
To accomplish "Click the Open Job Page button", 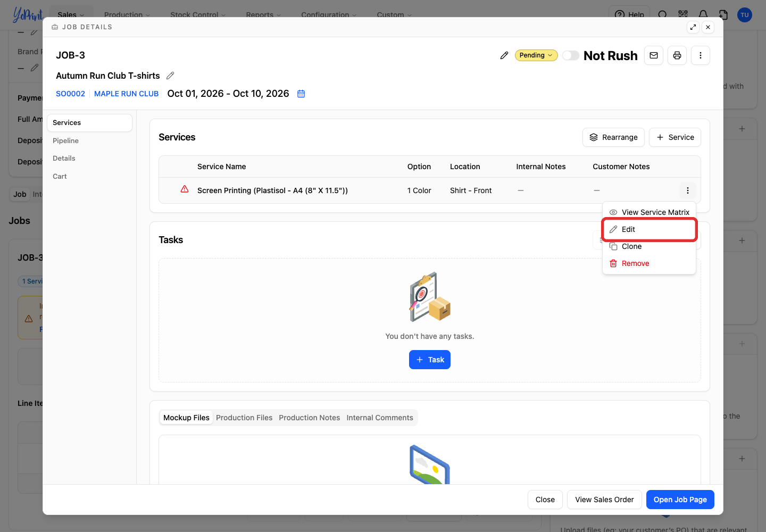I will (x=680, y=500).
